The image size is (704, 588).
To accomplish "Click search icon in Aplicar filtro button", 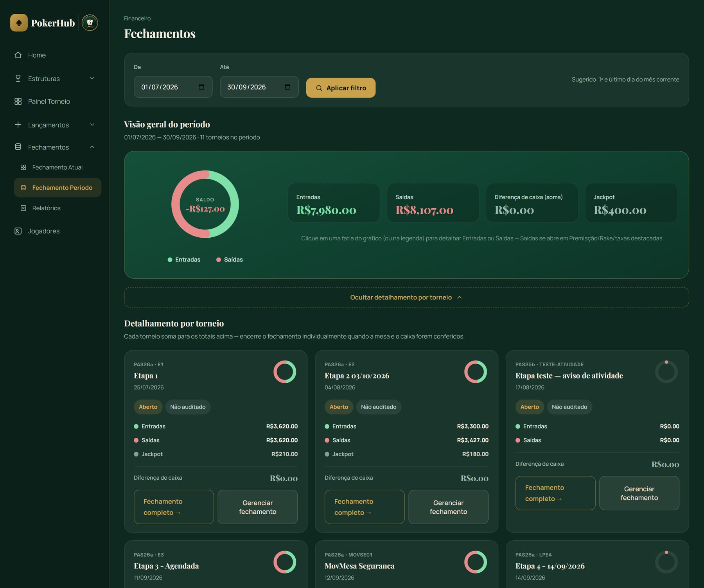I will click(x=319, y=88).
